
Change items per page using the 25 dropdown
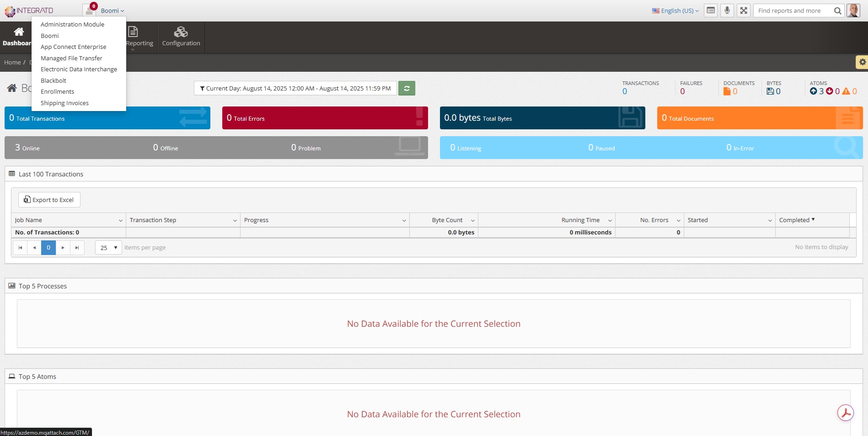[x=108, y=247]
